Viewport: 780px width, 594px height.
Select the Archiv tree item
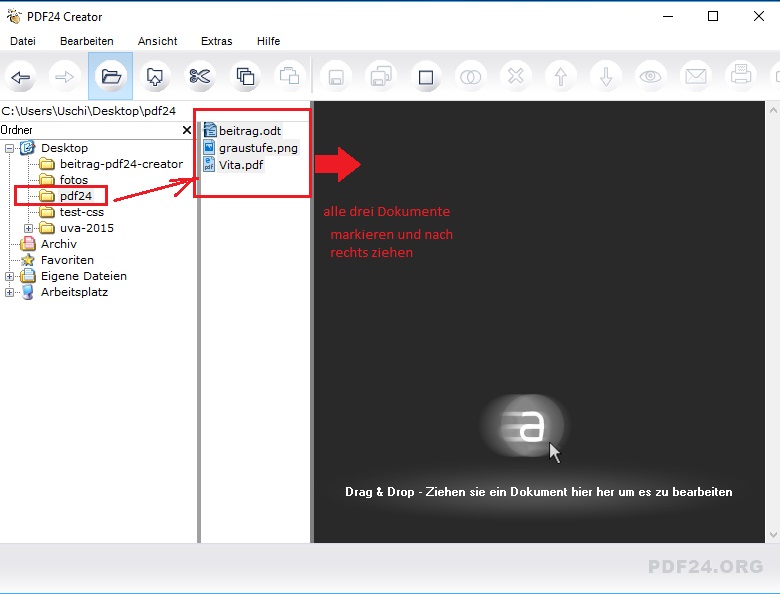(59, 244)
